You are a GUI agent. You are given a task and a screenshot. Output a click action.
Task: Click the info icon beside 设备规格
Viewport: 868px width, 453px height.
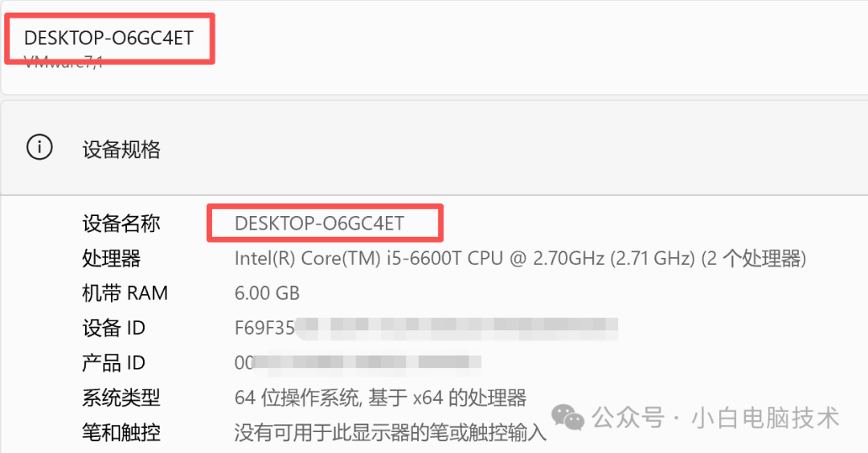tap(39, 148)
